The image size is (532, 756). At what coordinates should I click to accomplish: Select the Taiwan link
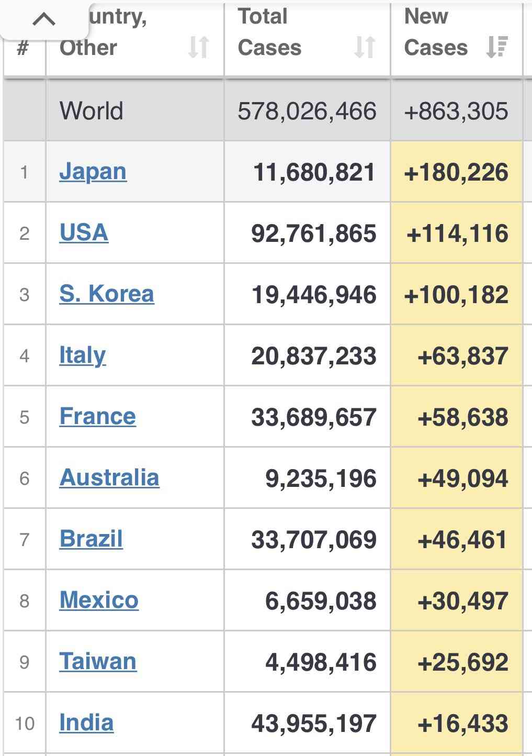coord(98,661)
